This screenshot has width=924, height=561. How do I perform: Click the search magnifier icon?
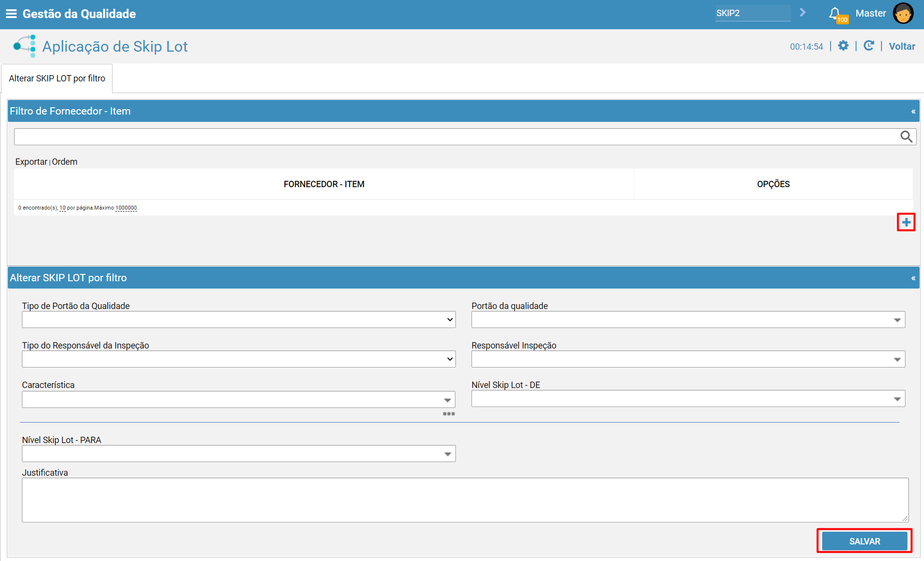(906, 137)
